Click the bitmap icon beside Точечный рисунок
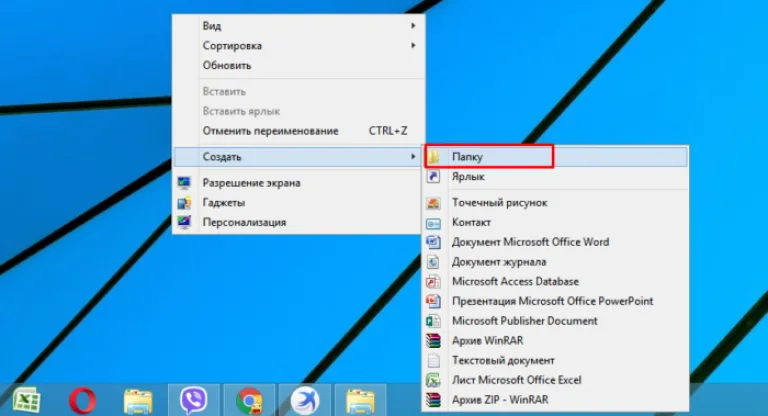This screenshot has width=768, height=416. pos(433,203)
